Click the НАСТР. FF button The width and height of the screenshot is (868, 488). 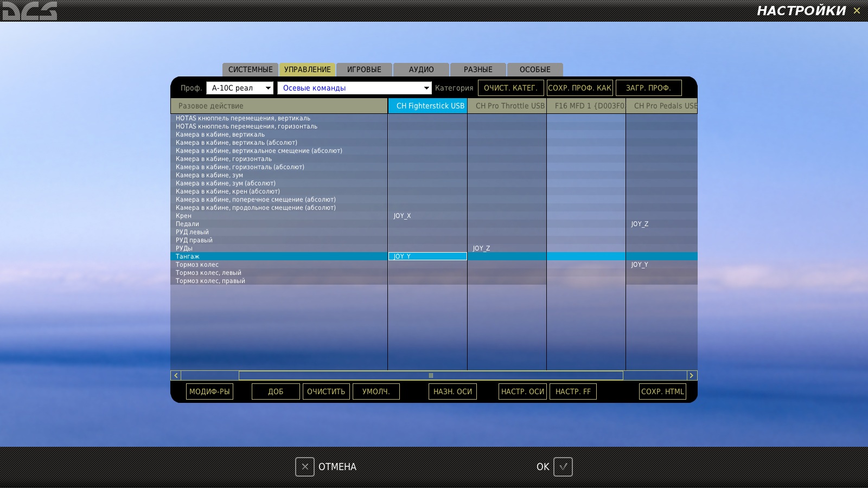tap(573, 391)
